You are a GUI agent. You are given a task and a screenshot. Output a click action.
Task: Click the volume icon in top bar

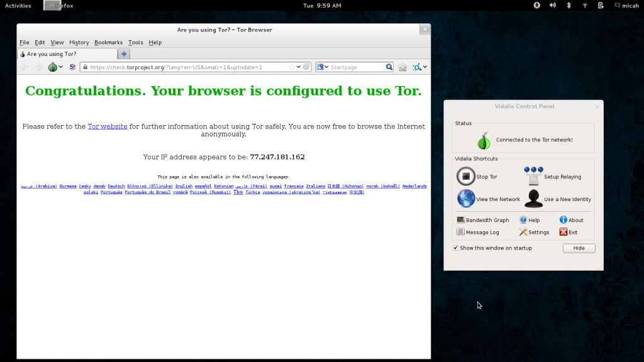[553, 5]
